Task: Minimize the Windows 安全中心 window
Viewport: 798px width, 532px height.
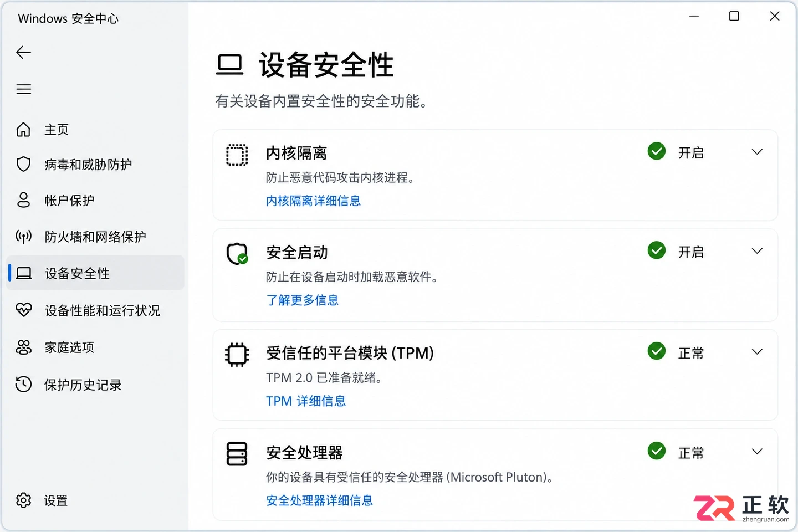Action: click(694, 16)
